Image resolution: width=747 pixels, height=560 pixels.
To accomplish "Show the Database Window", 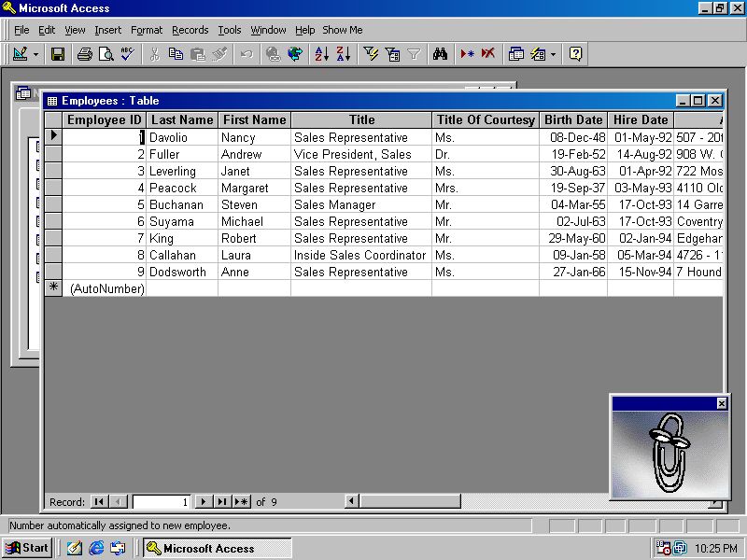I will [516, 53].
